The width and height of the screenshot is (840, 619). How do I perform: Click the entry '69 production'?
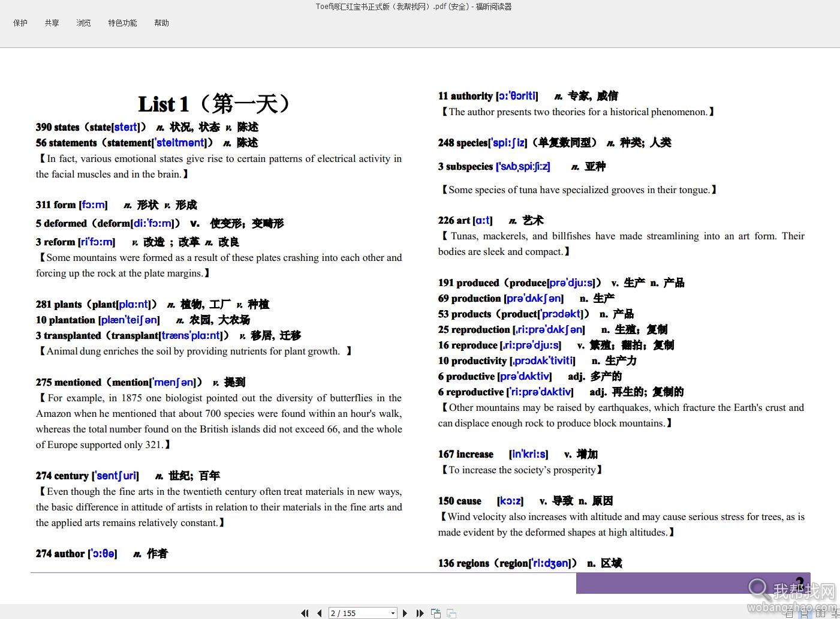coord(526,299)
